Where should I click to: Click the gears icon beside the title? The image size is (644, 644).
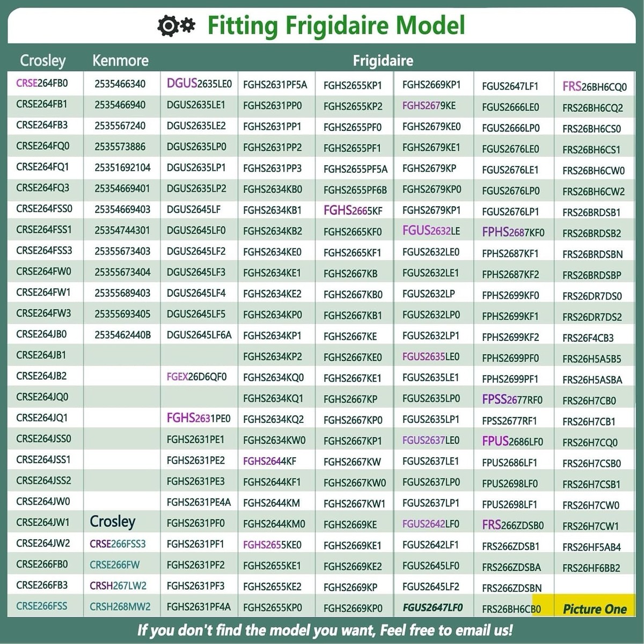pos(176,26)
